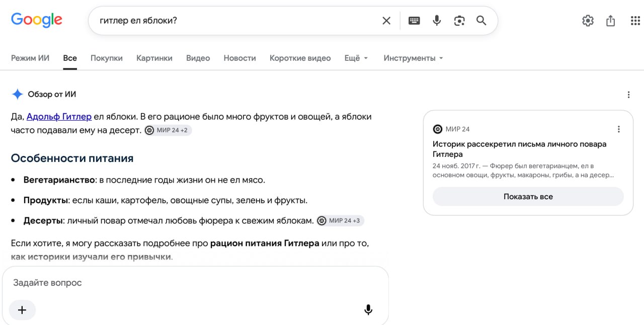Click the bold рацион питания Гитлера text
The image size is (644, 325).
point(265,243)
